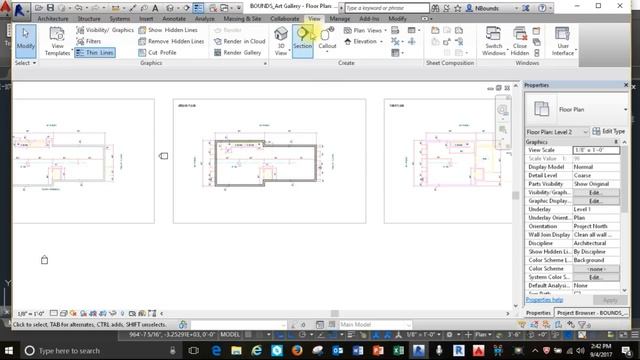The width and height of the screenshot is (640, 360).
Task: Create a 3D View
Action: pyautogui.click(x=281, y=41)
